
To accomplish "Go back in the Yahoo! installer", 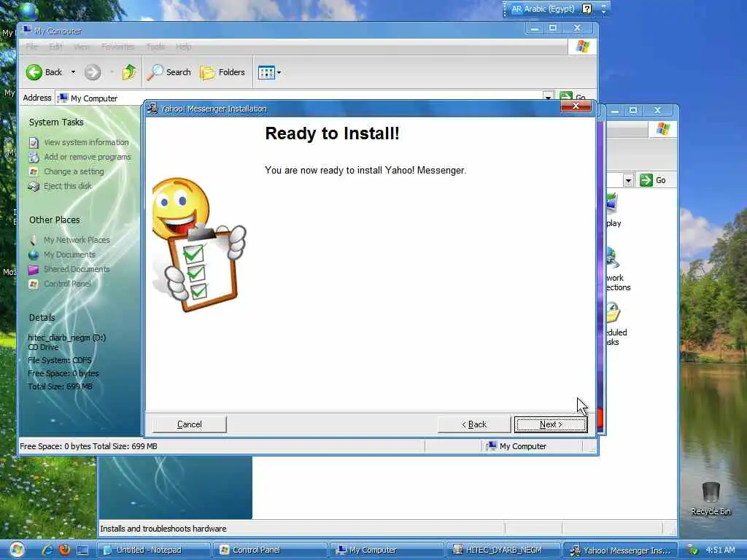I will click(x=474, y=424).
